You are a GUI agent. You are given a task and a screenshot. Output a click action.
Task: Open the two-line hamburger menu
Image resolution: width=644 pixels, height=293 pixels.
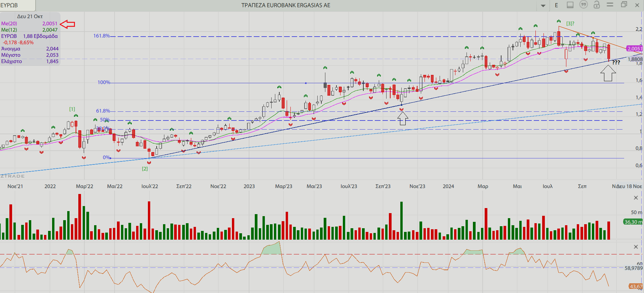click(x=610, y=4)
